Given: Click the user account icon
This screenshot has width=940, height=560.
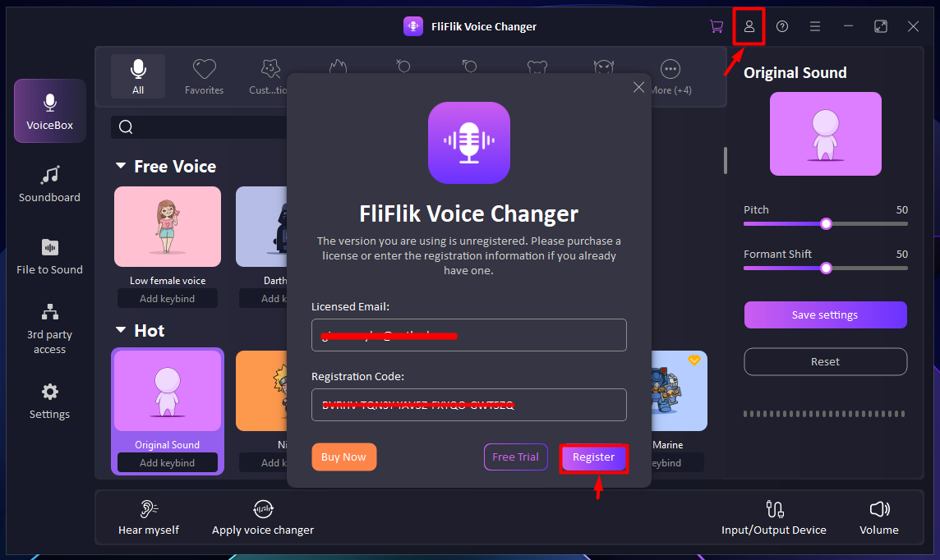Looking at the screenshot, I should click(749, 26).
